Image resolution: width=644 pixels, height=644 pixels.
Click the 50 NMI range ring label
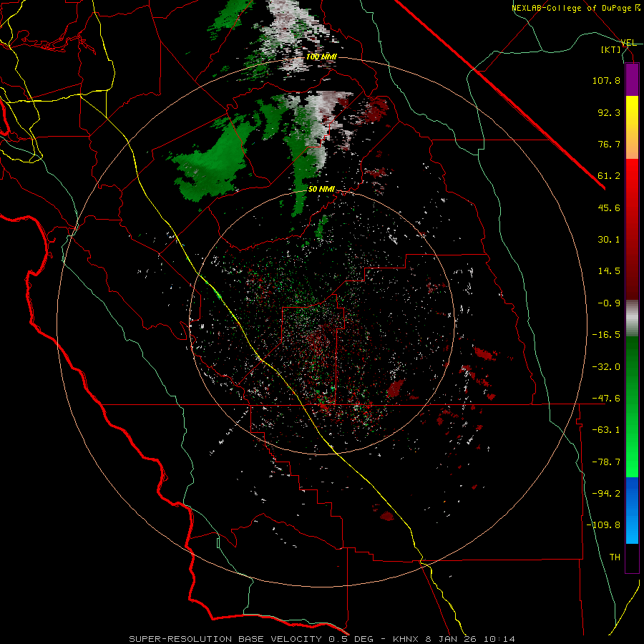321,190
